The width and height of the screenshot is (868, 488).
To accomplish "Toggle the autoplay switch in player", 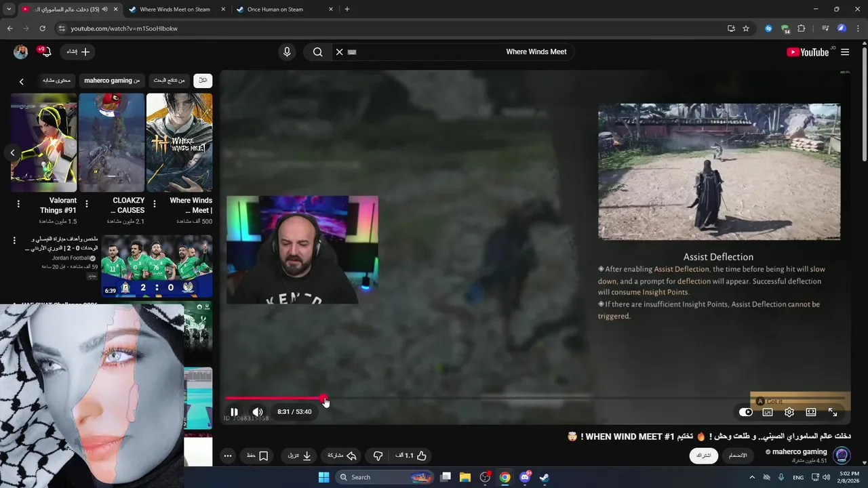I will coord(746,412).
